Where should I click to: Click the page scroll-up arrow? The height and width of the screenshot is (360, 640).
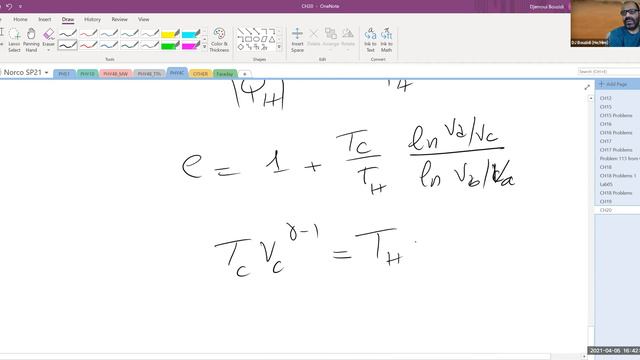(x=591, y=98)
